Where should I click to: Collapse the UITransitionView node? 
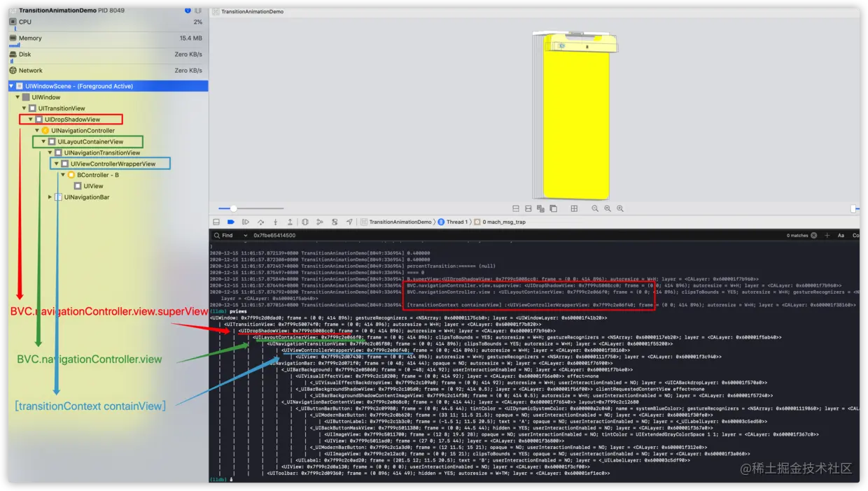point(24,108)
